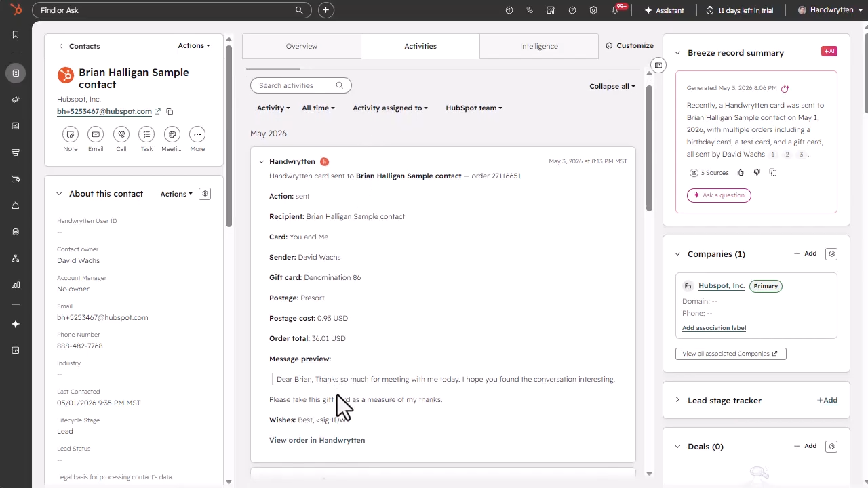Open View order in Handwrytten link
868x488 pixels.
(x=317, y=440)
